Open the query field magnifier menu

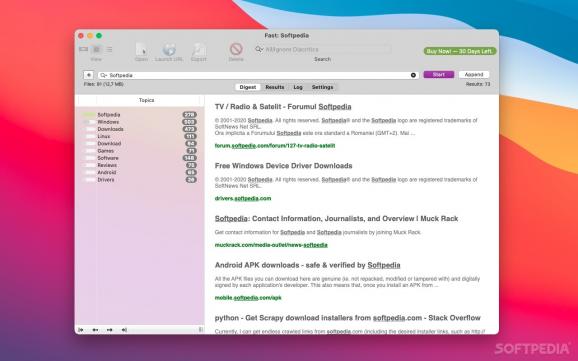pos(104,75)
